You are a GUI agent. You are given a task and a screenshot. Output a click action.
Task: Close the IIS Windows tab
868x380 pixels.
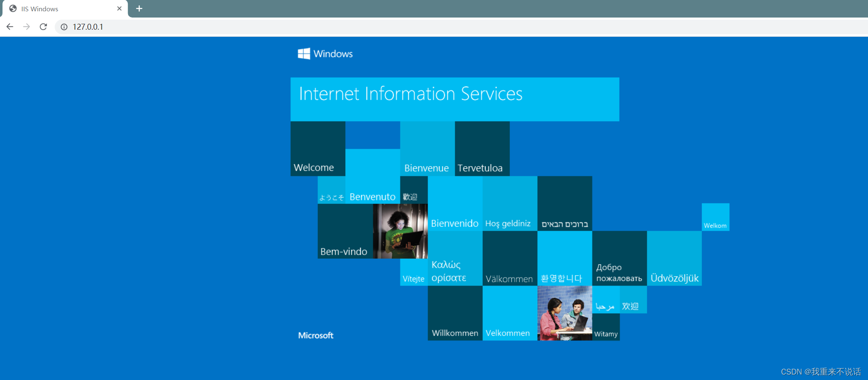[119, 8]
